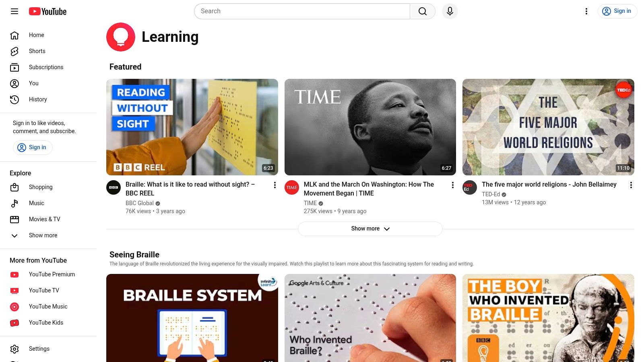Open the top-right settings kebab menu
Viewport: 644px width, 362px height.
(586, 11)
